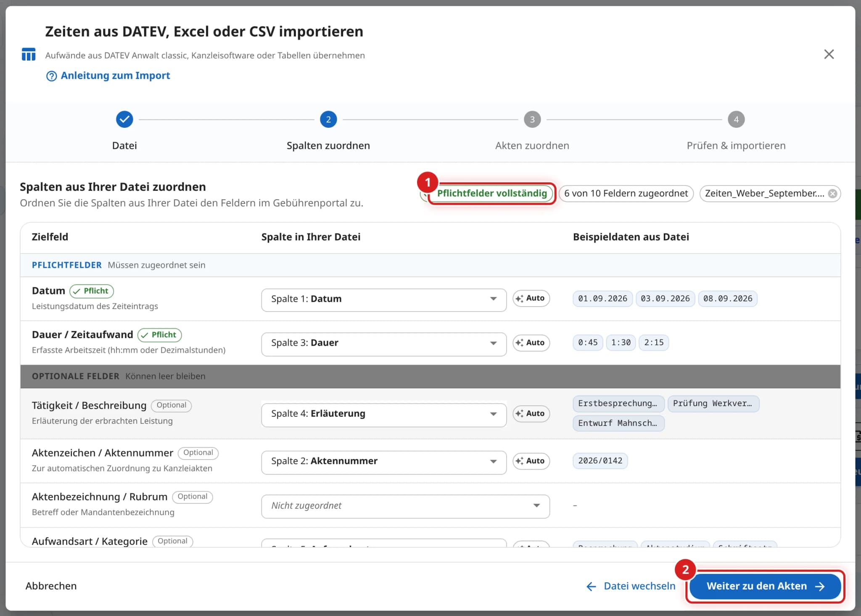Expand the Spalte 4: Erläuterung dropdown

pos(383,415)
